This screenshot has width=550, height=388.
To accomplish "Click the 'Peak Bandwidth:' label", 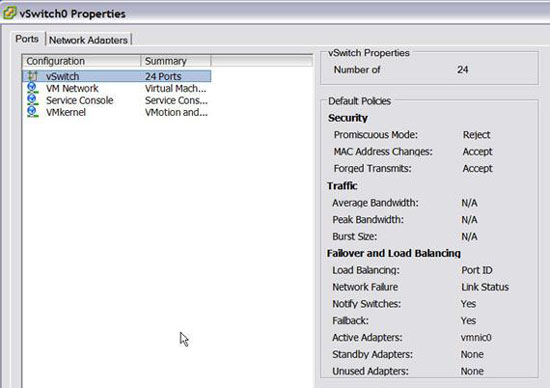I will pyautogui.click(x=368, y=220).
